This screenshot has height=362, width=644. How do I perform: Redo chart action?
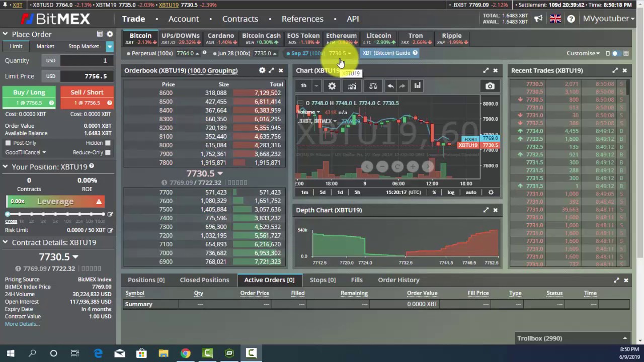click(x=402, y=86)
